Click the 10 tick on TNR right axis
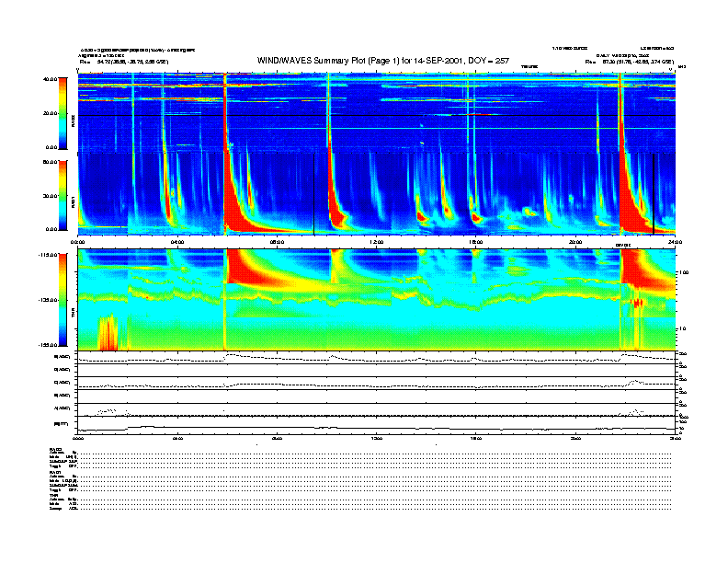 click(x=684, y=329)
